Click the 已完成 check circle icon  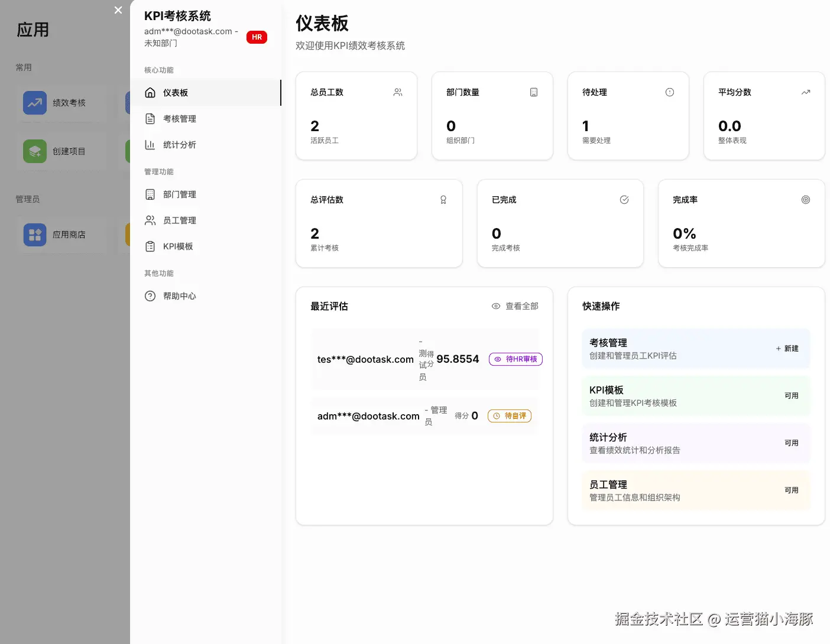pos(624,200)
